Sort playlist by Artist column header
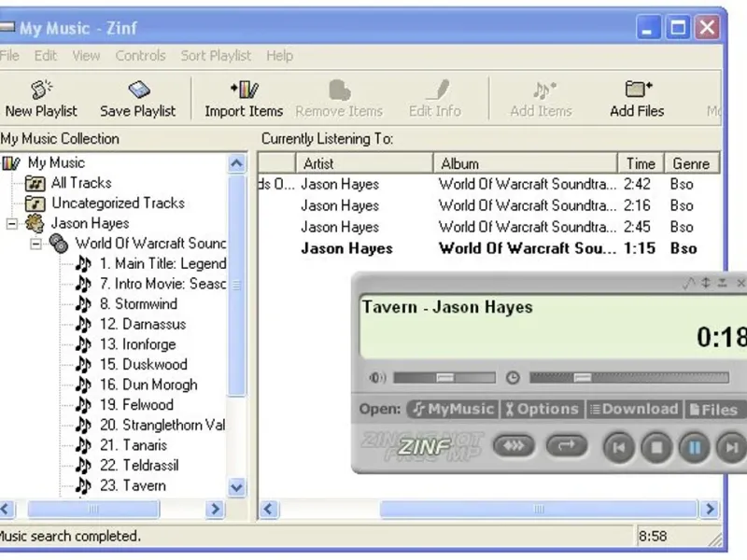Screen dimensions: 747x560 (x=364, y=163)
